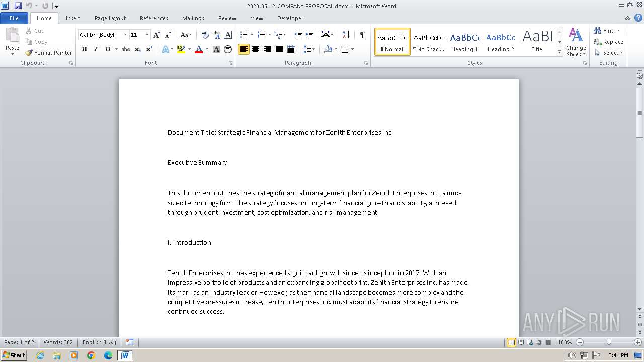The width and height of the screenshot is (644, 362).
Task: Switch to Full Screen Reading view
Action: 520,342
